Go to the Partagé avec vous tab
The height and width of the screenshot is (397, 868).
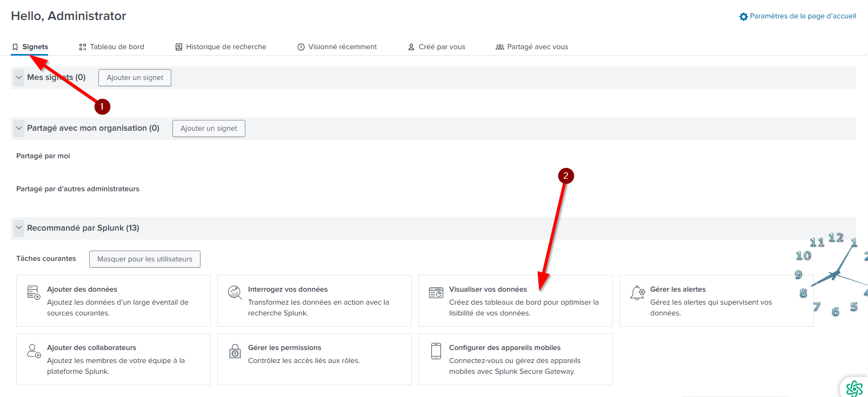tap(532, 47)
